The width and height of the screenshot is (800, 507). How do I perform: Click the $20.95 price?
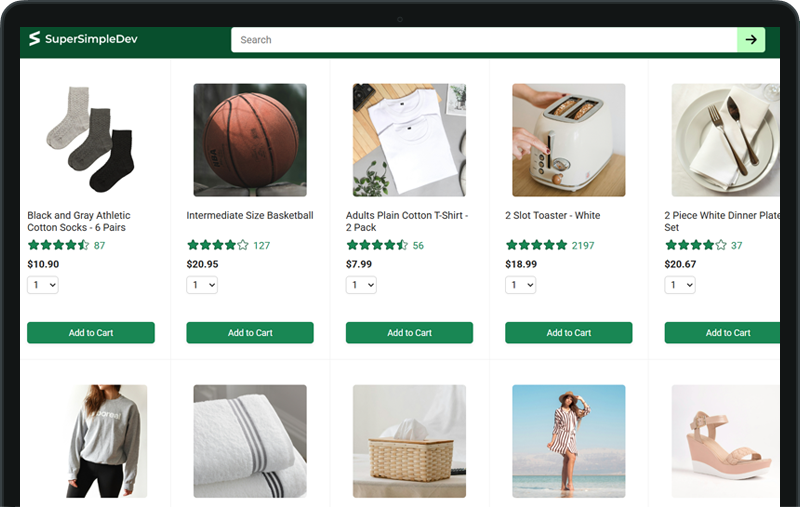click(x=203, y=264)
